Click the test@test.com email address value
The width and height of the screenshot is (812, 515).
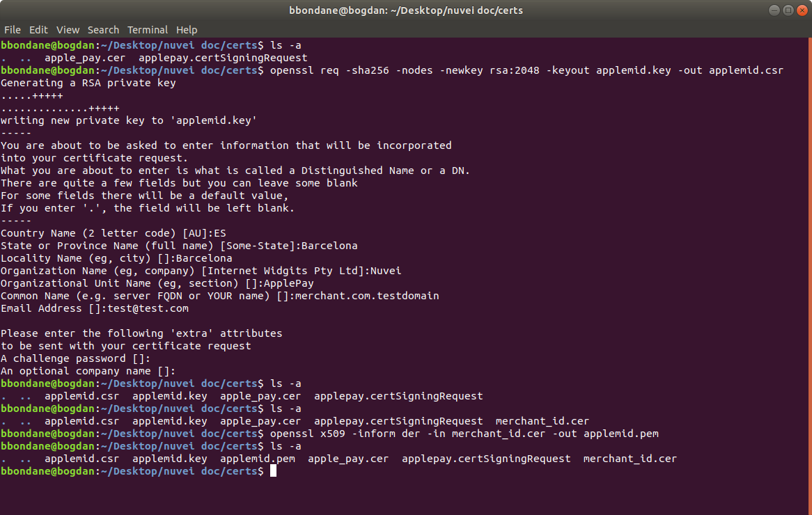tap(148, 308)
